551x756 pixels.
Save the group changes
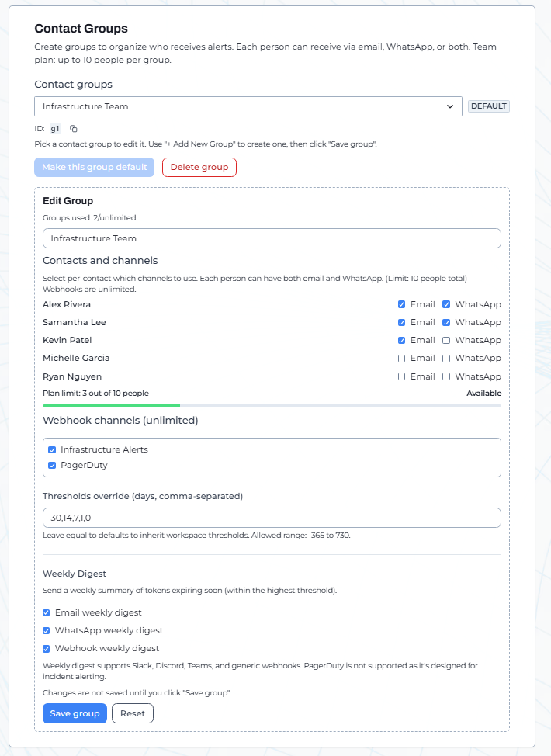(75, 713)
